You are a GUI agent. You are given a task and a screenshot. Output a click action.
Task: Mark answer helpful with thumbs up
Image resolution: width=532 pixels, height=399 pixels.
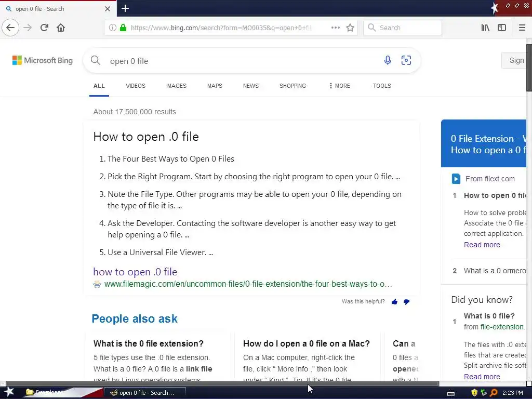[x=395, y=302]
